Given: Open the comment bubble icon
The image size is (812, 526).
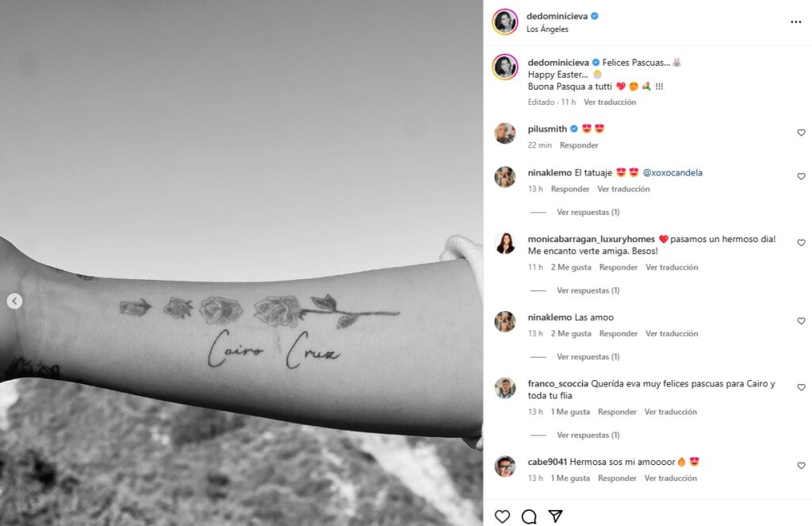Looking at the screenshot, I should (529, 516).
